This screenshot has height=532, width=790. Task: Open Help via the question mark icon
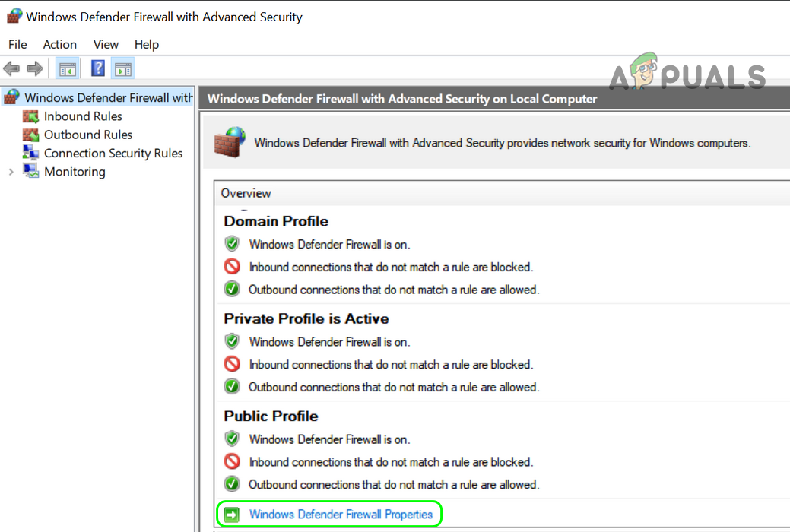coord(98,69)
